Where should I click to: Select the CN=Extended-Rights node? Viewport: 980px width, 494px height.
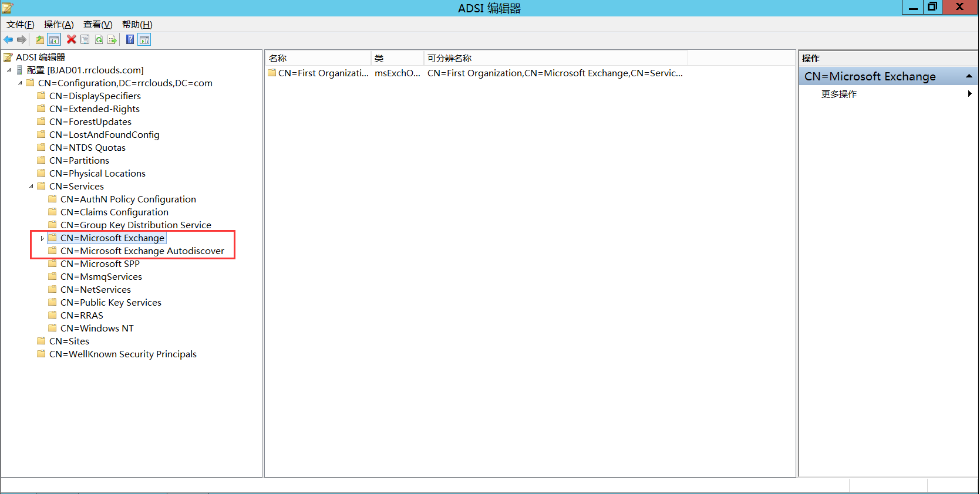pyautogui.click(x=95, y=109)
